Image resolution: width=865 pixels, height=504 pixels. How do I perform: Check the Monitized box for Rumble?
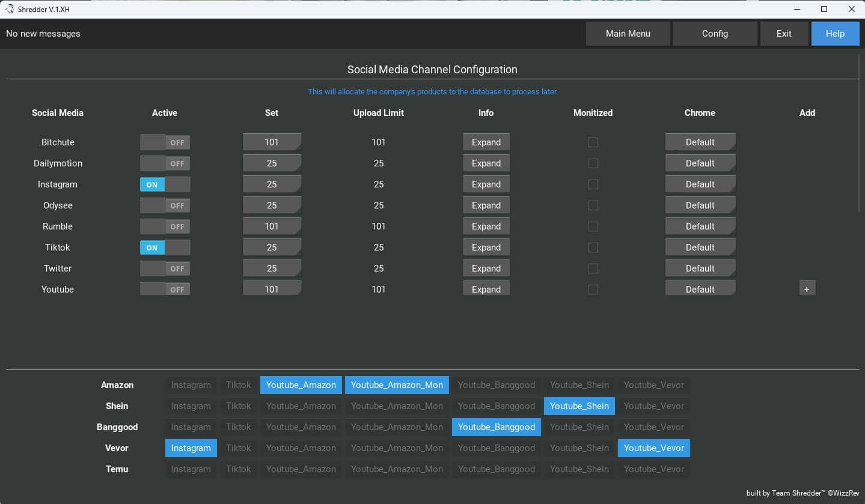point(593,226)
